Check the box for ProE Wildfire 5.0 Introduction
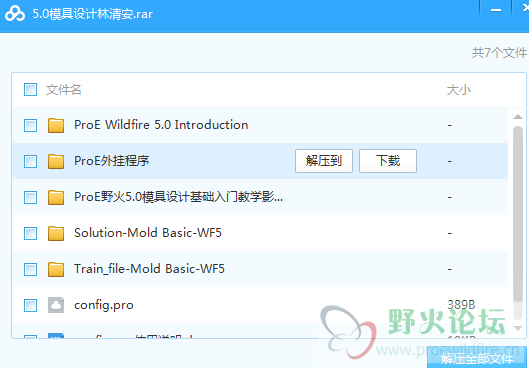The height and width of the screenshot is (368, 529). (30, 125)
